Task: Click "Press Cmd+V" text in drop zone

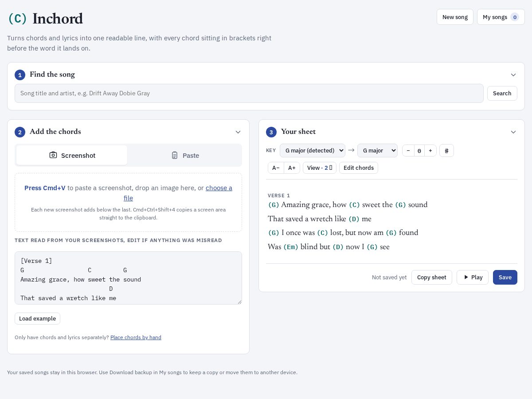Action: [45, 188]
